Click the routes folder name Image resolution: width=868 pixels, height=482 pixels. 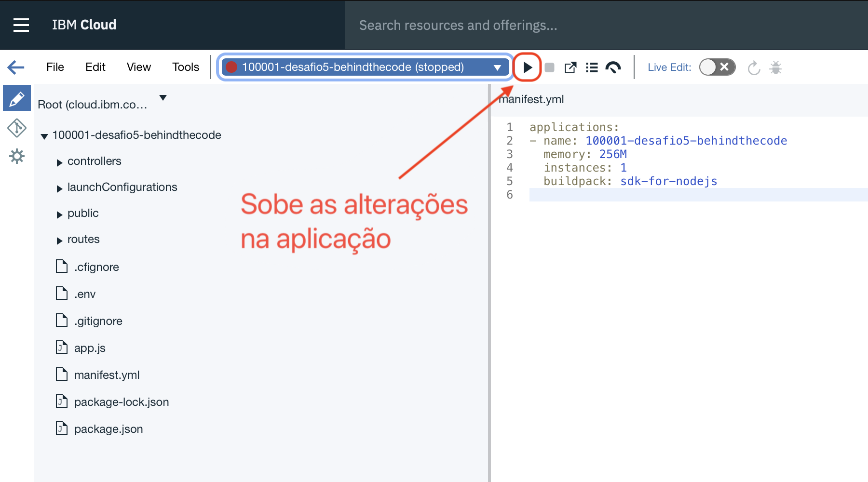tap(83, 239)
